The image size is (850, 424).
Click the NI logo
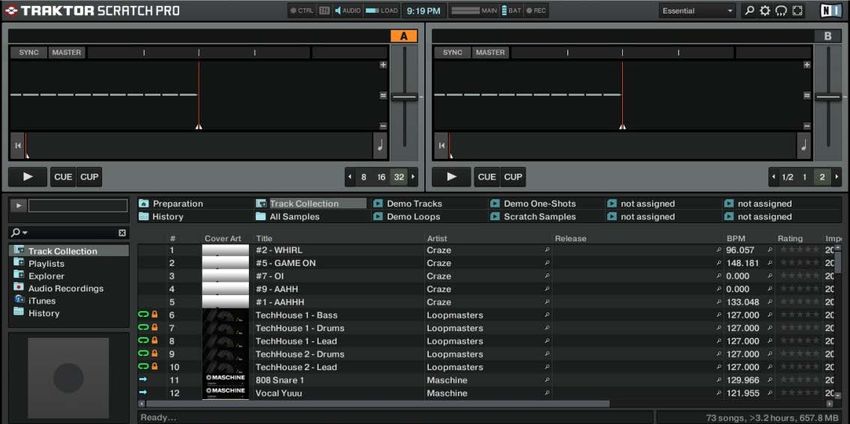pos(831,11)
